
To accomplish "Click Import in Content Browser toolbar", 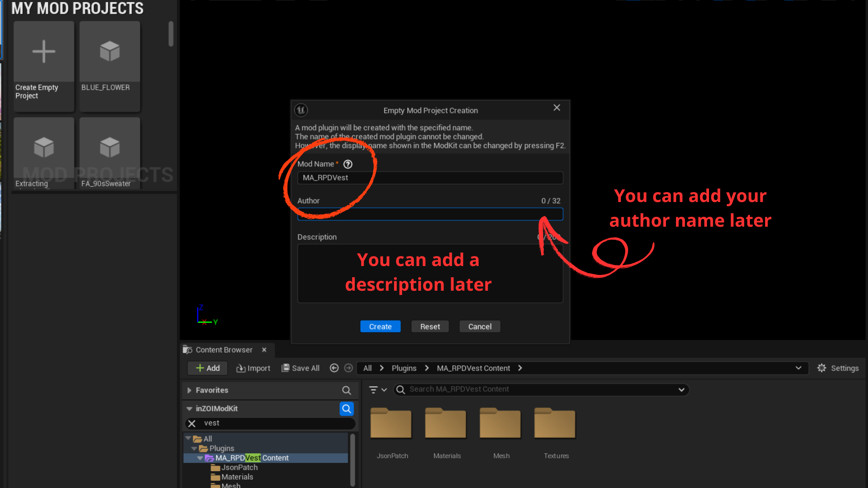I will click(253, 368).
